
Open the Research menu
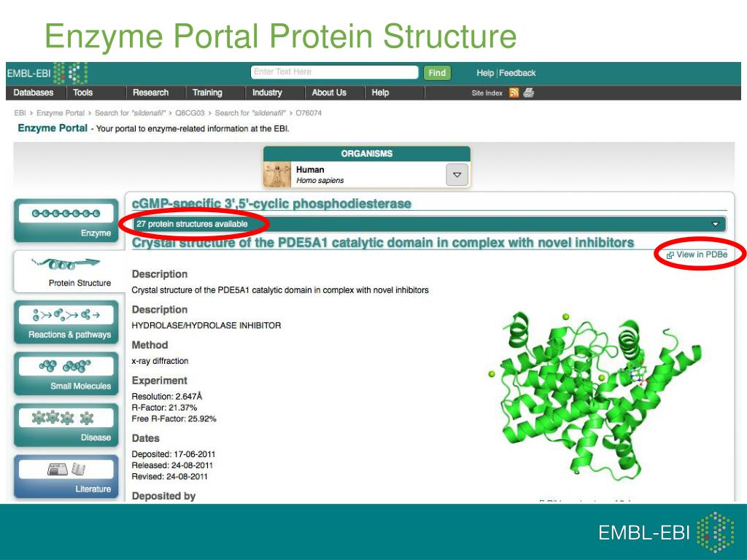150,93
